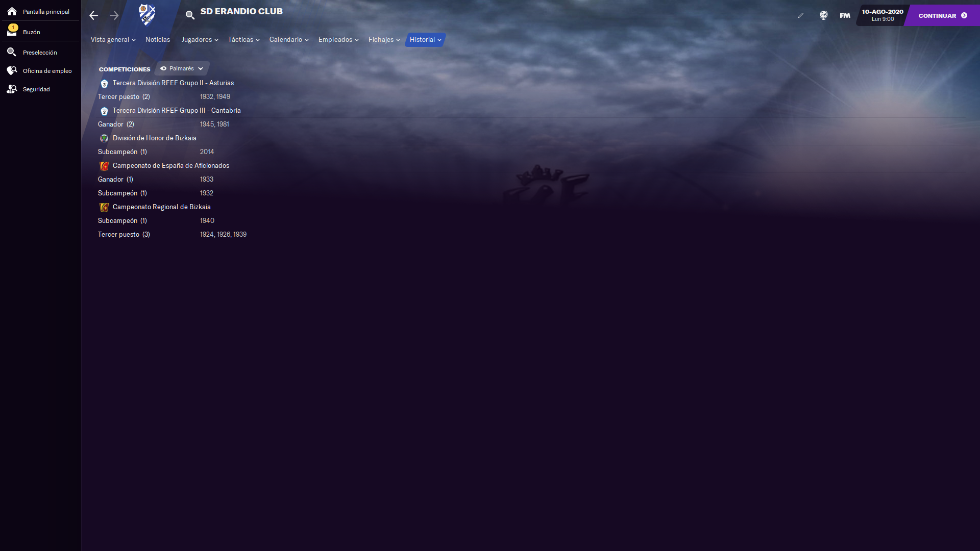Select Pantalla principal in sidebar

46,12
